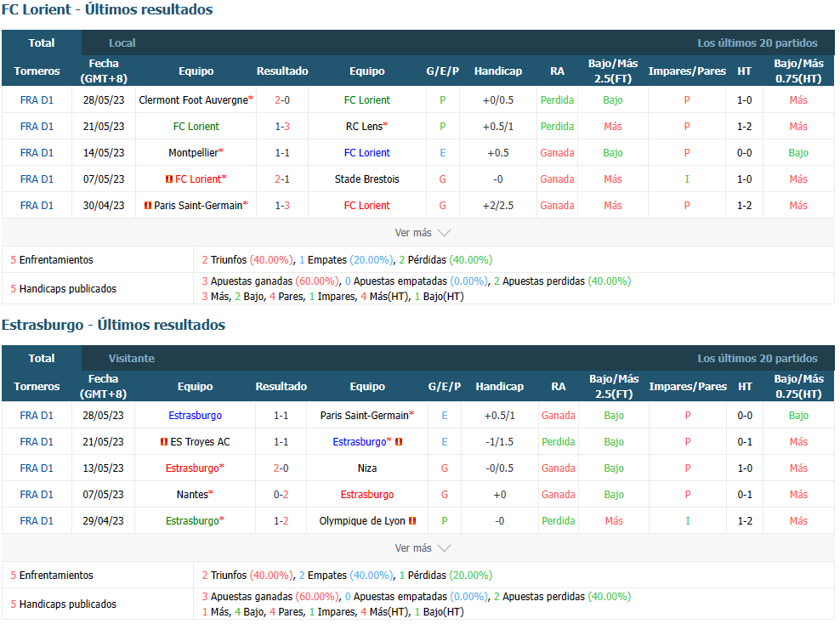840x624 pixels.
Task: Expand Ver más under FC Lorient results
Action: 423,232
